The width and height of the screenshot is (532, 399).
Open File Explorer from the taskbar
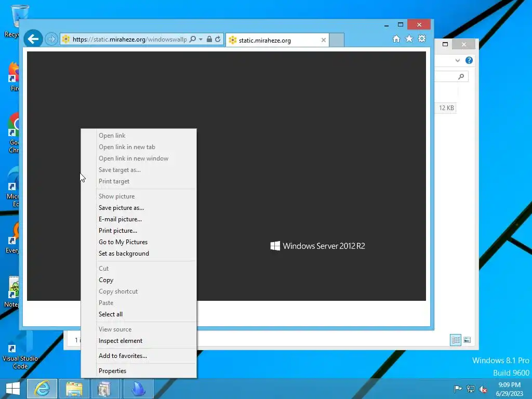click(74, 389)
